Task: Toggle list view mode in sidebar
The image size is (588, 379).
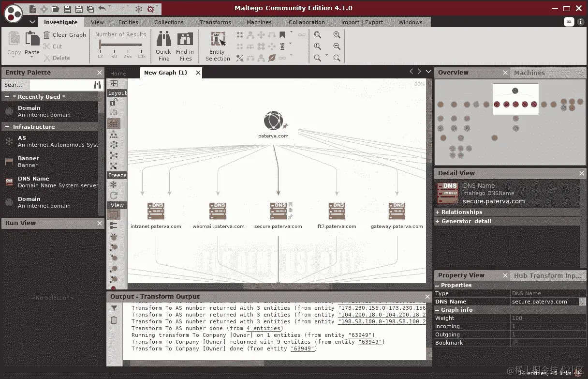Action: coord(114,226)
